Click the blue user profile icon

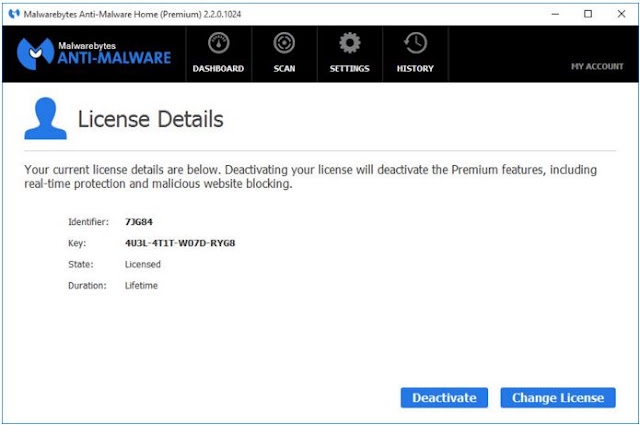45,118
